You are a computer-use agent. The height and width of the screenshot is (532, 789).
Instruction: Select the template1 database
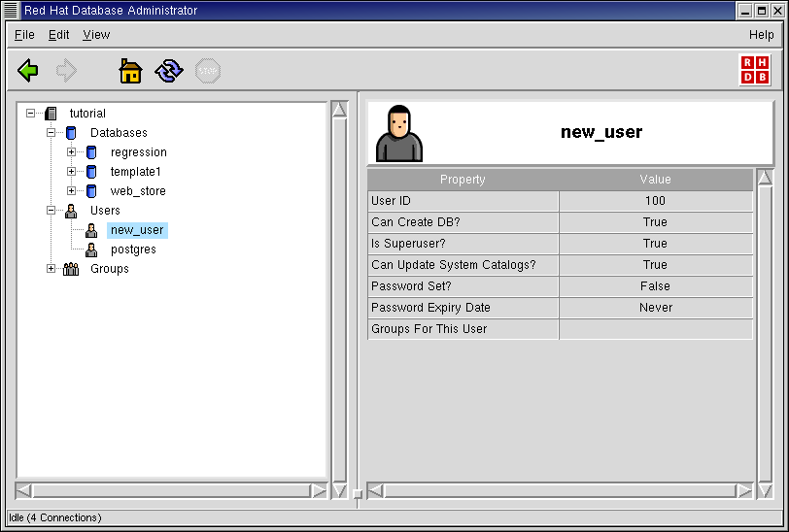pos(135,172)
